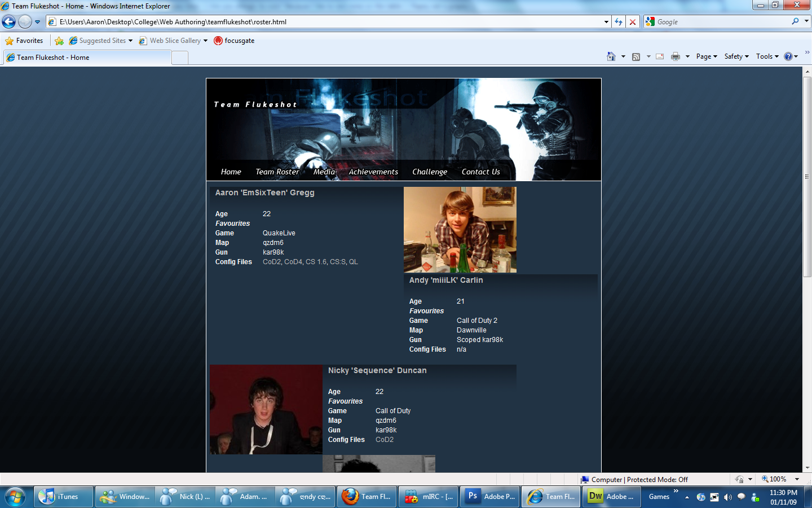Click the Refresh icon beside address bar

[619, 22]
